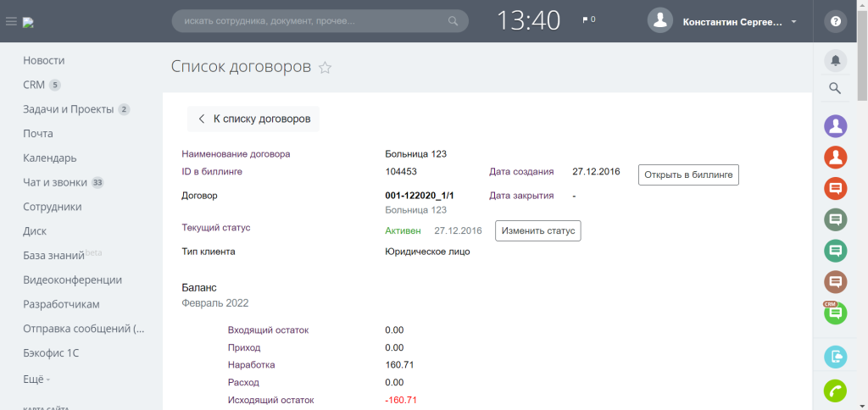Expand the Ещё menu
The height and width of the screenshot is (410, 868).
[36, 380]
